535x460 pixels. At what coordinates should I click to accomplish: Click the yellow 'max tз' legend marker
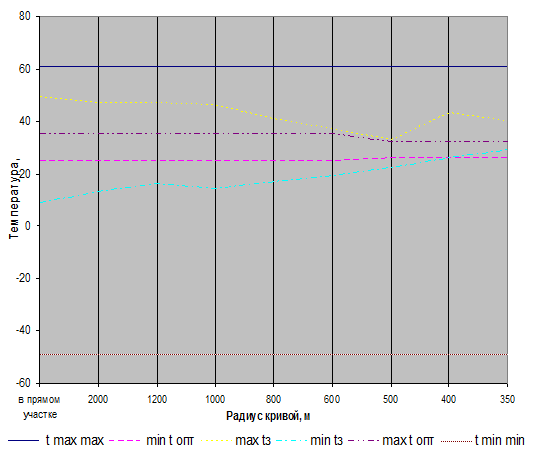(216, 441)
